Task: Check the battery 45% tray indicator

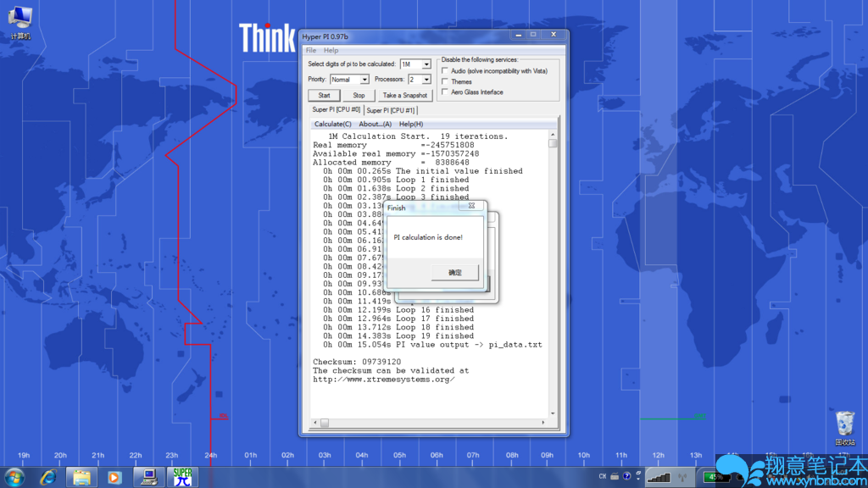Action: 716,477
